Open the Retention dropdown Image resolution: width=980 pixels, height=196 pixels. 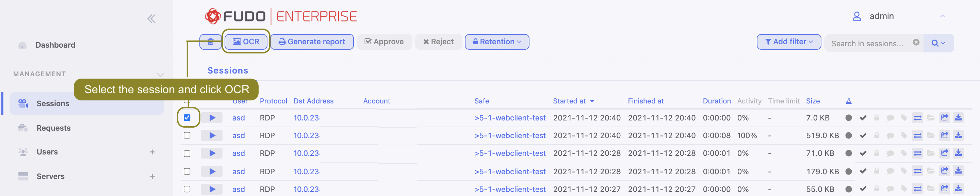tap(496, 42)
